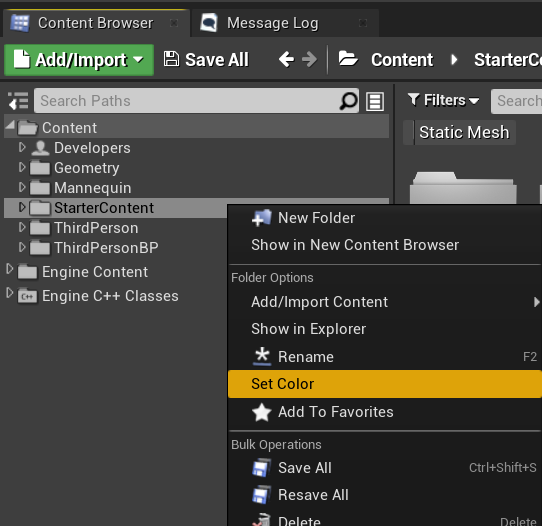This screenshot has width=542, height=526.
Task: Click the Developers person icon
Action: click(x=40, y=148)
